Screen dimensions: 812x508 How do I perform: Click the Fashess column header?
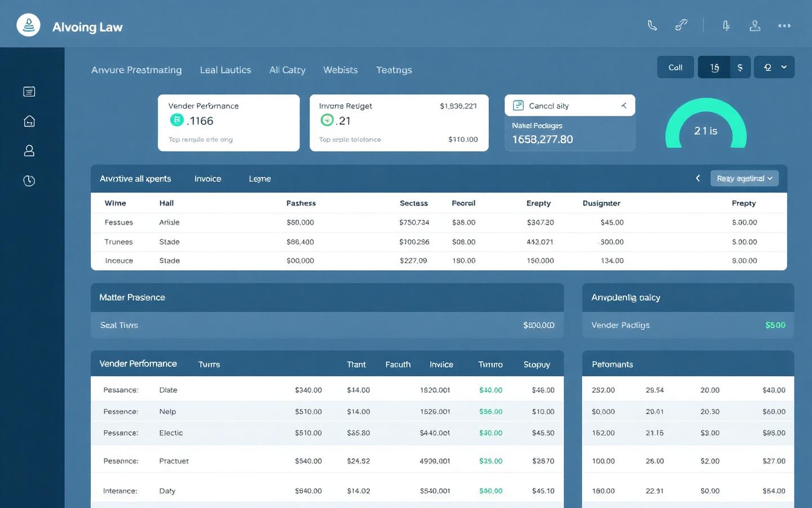click(301, 203)
